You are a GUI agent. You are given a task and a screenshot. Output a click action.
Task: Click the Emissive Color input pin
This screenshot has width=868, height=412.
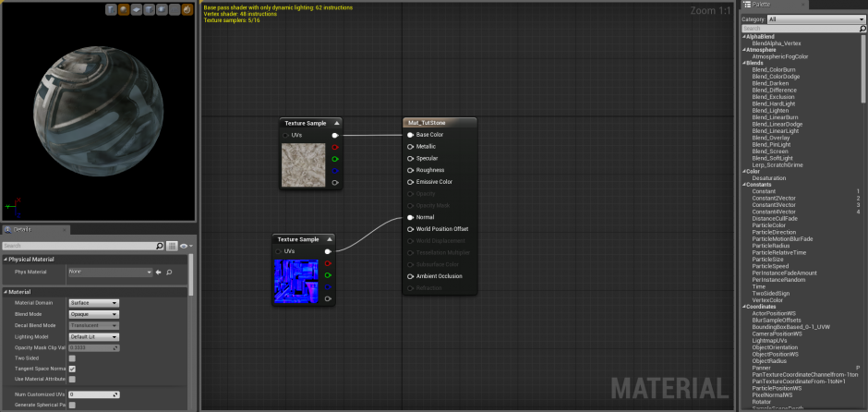[x=410, y=182]
